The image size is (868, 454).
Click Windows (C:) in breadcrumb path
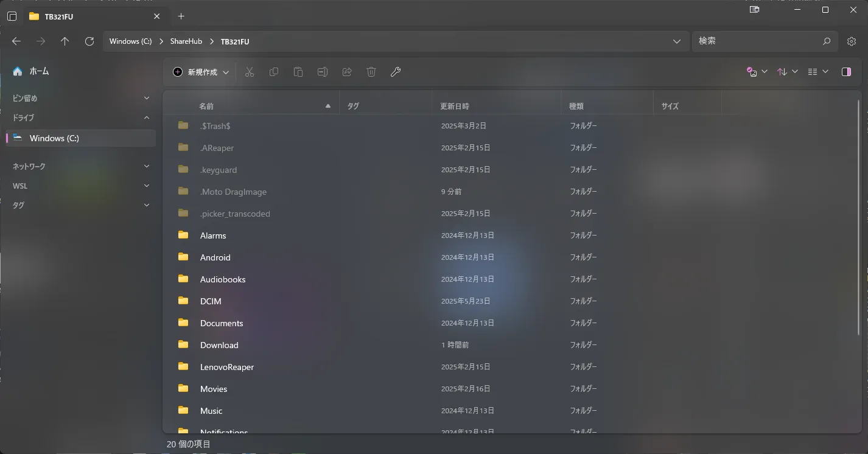coord(130,41)
